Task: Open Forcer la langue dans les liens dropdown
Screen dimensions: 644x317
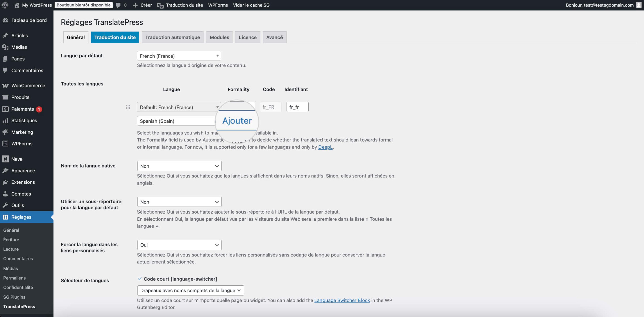Action: (x=179, y=245)
